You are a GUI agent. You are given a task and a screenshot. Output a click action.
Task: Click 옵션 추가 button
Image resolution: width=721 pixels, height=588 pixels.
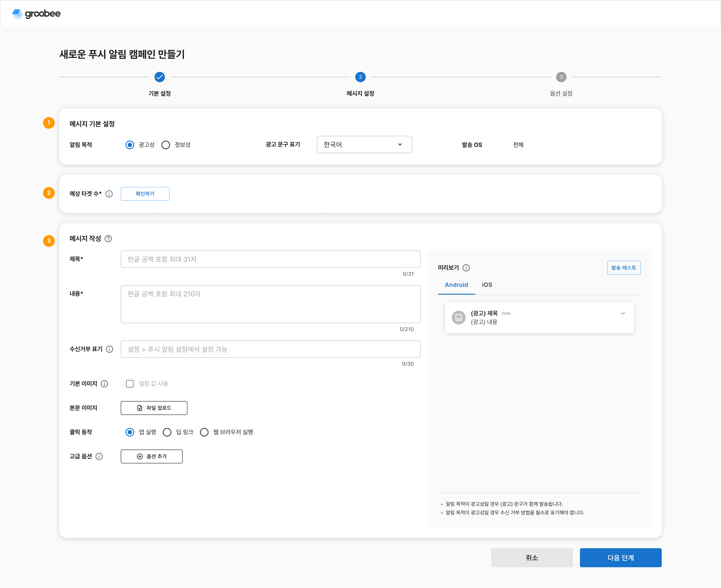[151, 457]
